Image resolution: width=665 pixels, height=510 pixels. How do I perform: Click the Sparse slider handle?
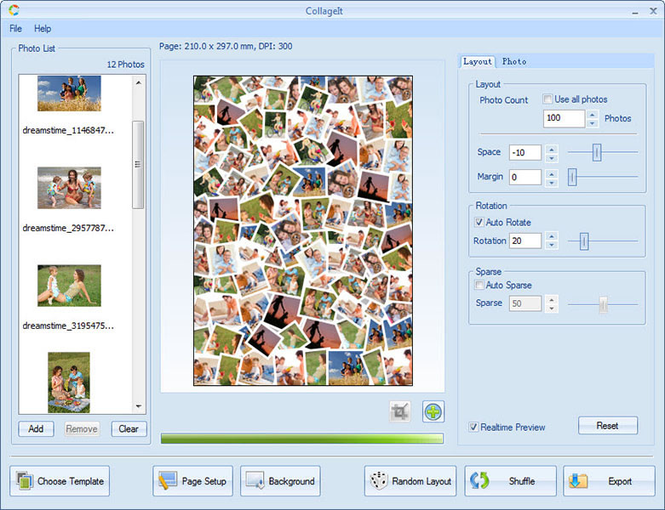point(603,304)
